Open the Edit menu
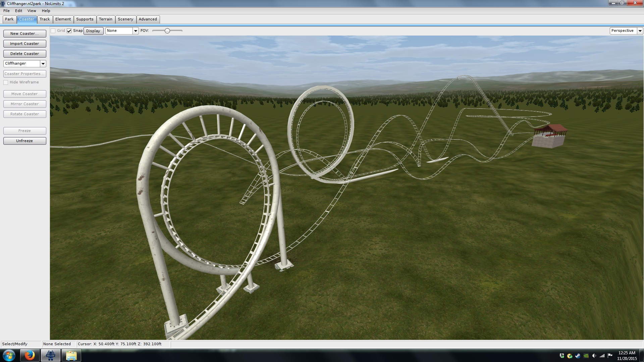Screen dimensions: 644x362 (18, 11)
